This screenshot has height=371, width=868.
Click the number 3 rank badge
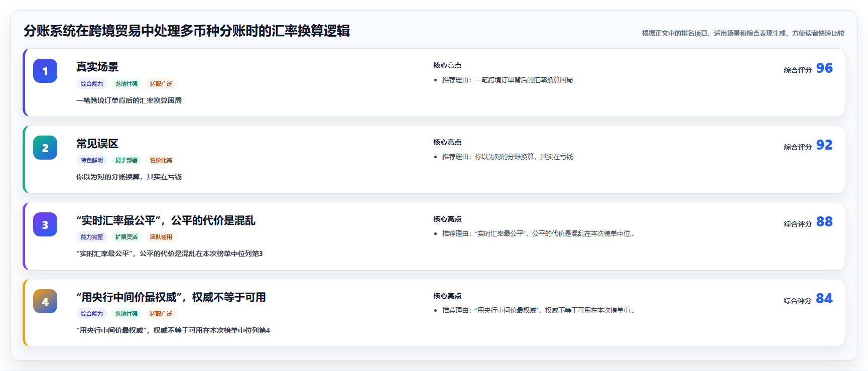pyautogui.click(x=45, y=224)
